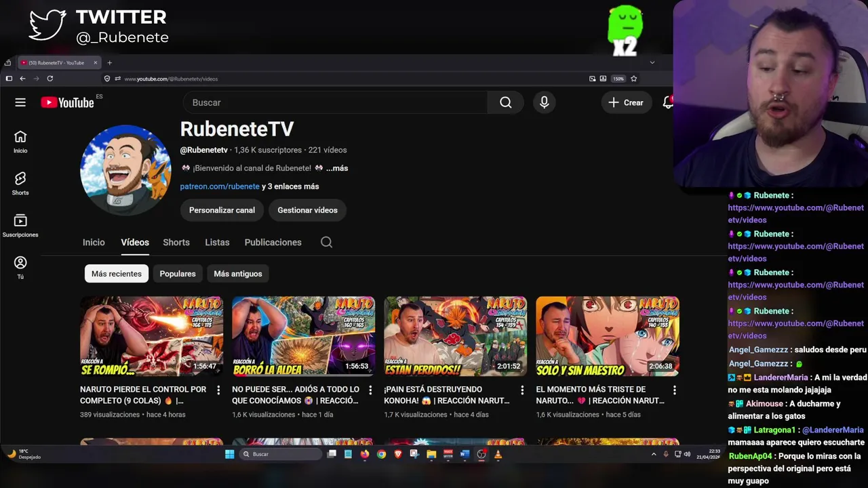The width and height of the screenshot is (868, 488).
Task: Toggle the browser sidebar button
Action: [9, 79]
